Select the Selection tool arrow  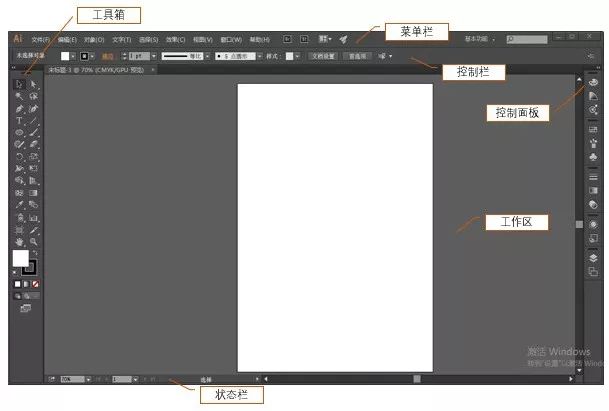pos(19,84)
